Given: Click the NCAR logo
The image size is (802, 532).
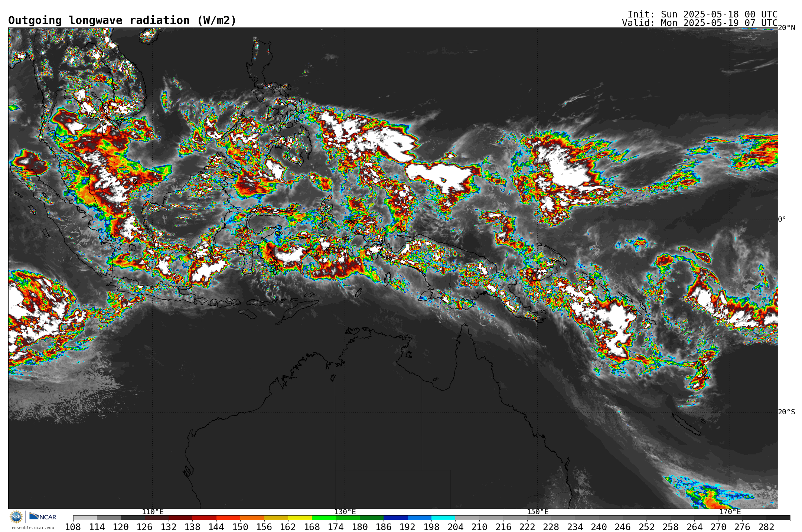Looking at the screenshot, I should pos(43,516).
